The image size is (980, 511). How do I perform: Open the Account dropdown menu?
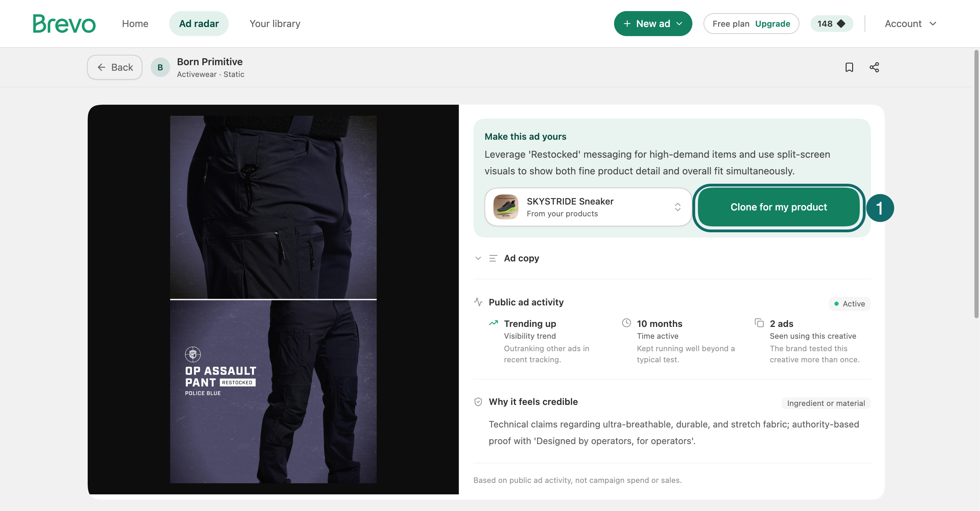coord(910,24)
